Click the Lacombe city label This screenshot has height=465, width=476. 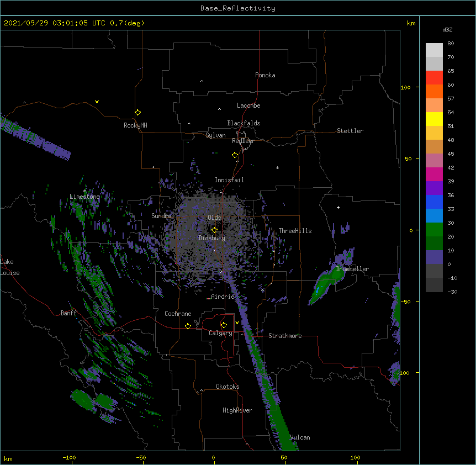pos(248,105)
